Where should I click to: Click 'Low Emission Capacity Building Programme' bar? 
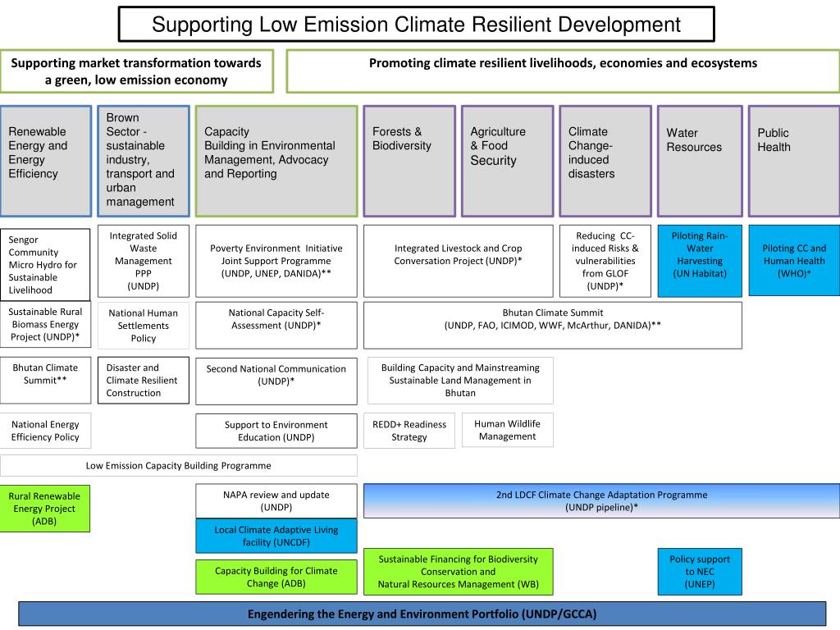pyautogui.click(x=178, y=466)
